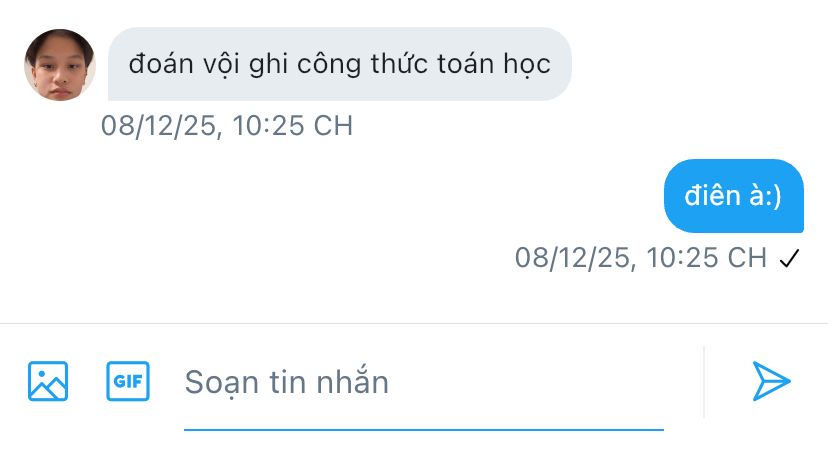This screenshot has width=828, height=468.
Task: Click the horizontal divider above the composer
Action: coord(414,323)
